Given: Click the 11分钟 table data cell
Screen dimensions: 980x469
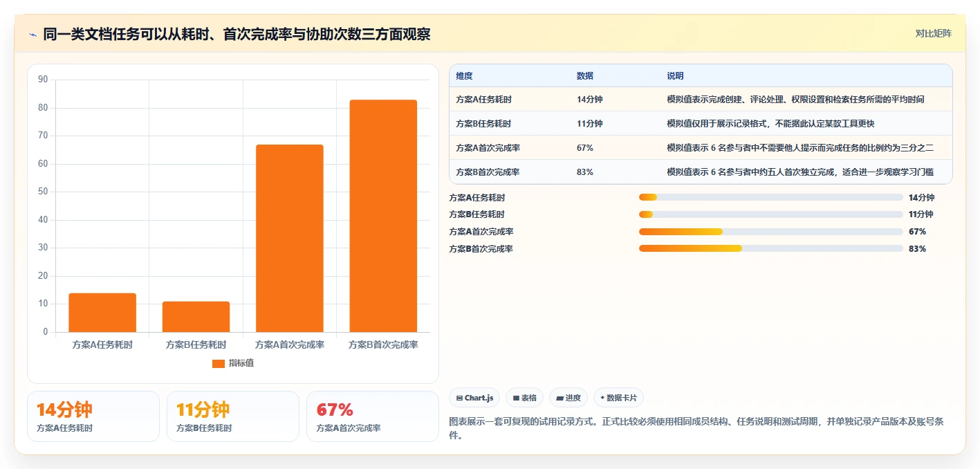Looking at the screenshot, I should coord(589,124).
